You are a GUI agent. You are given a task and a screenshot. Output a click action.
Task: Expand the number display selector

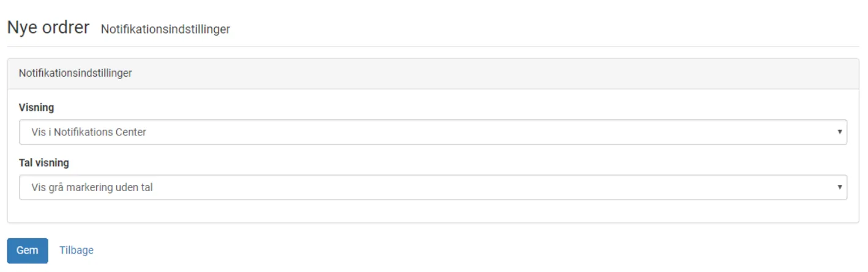[433, 187]
